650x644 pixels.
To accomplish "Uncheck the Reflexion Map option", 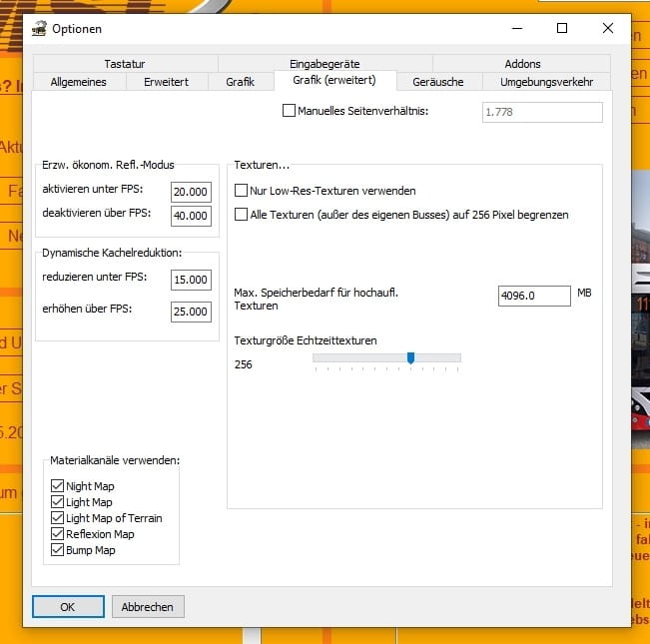I will [57, 534].
